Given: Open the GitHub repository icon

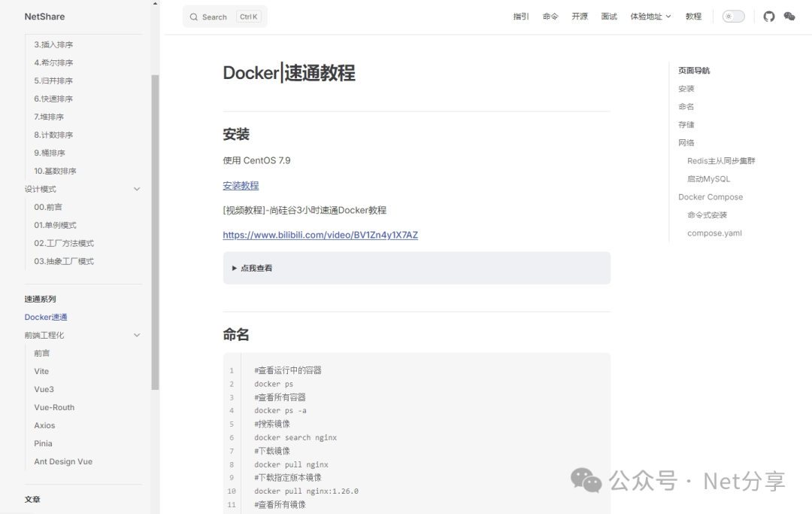Looking at the screenshot, I should click(x=769, y=17).
